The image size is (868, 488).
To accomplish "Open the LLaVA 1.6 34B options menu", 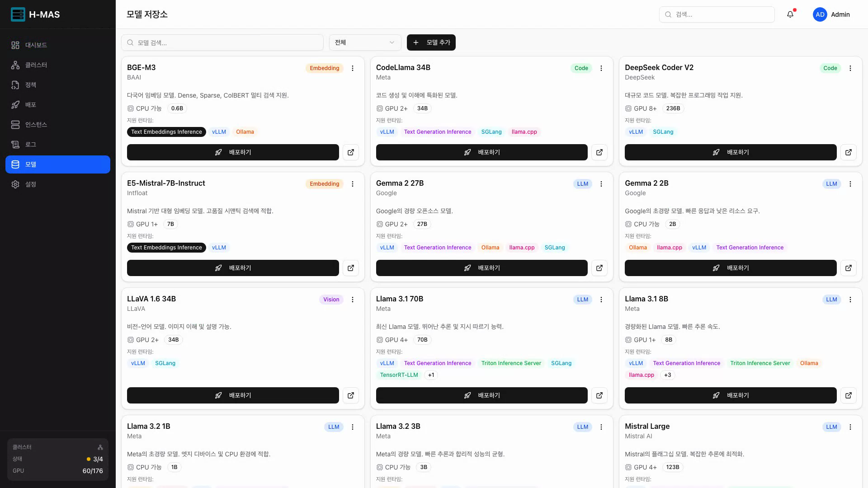I will [x=353, y=300].
